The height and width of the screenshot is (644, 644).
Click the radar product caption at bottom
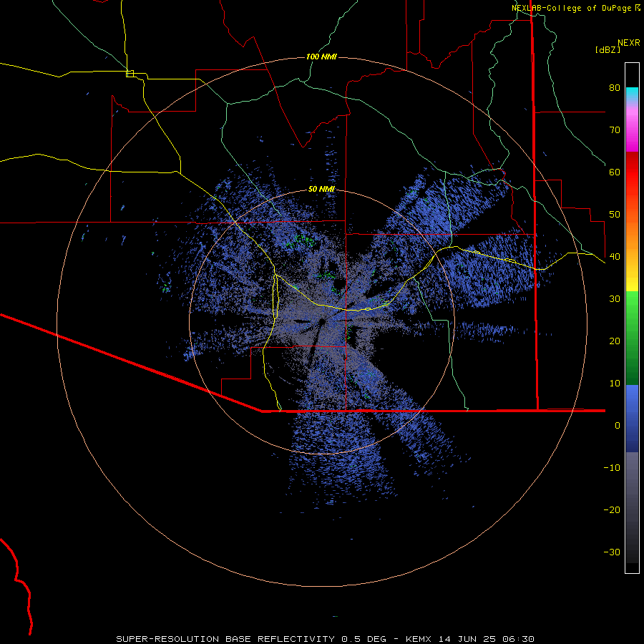tap(325, 639)
